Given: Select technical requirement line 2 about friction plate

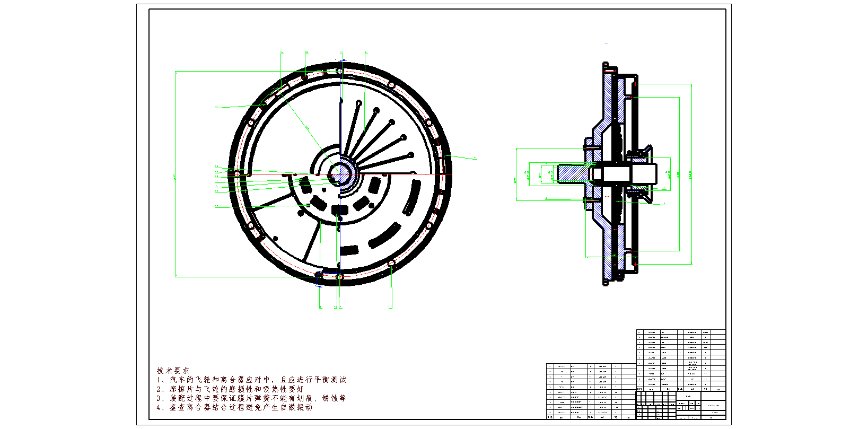Looking at the screenshot, I should [x=230, y=389].
